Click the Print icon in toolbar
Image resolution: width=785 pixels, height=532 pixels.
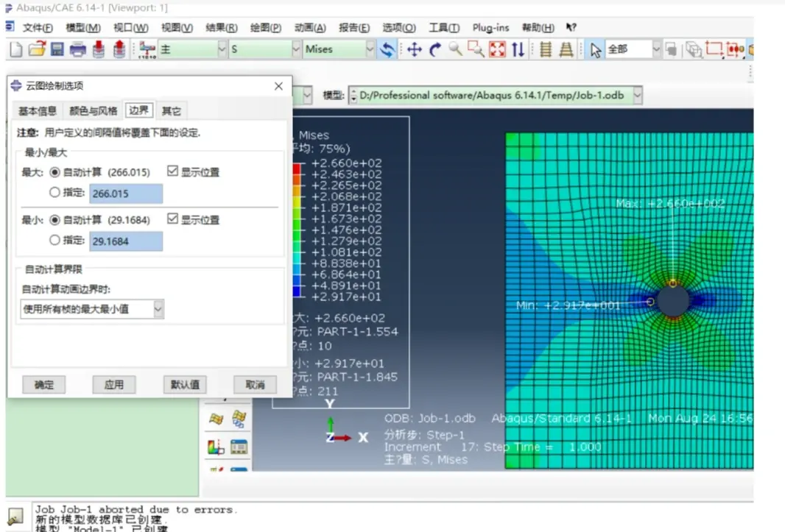coord(78,49)
